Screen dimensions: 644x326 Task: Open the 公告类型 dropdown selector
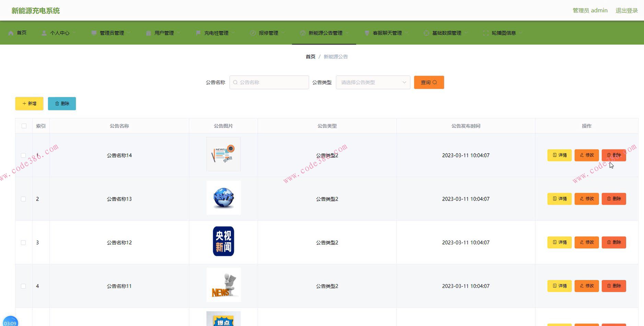pyautogui.click(x=373, y=82)
